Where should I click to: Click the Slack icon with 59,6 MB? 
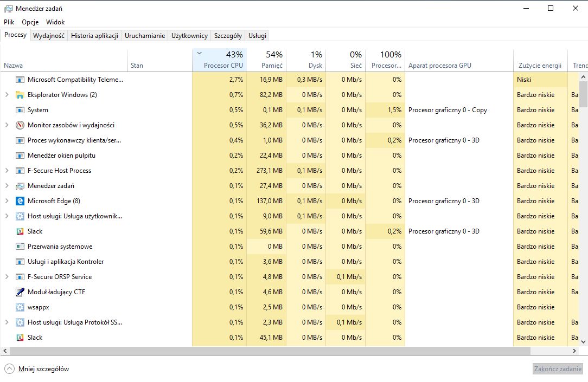coord(20,231)
